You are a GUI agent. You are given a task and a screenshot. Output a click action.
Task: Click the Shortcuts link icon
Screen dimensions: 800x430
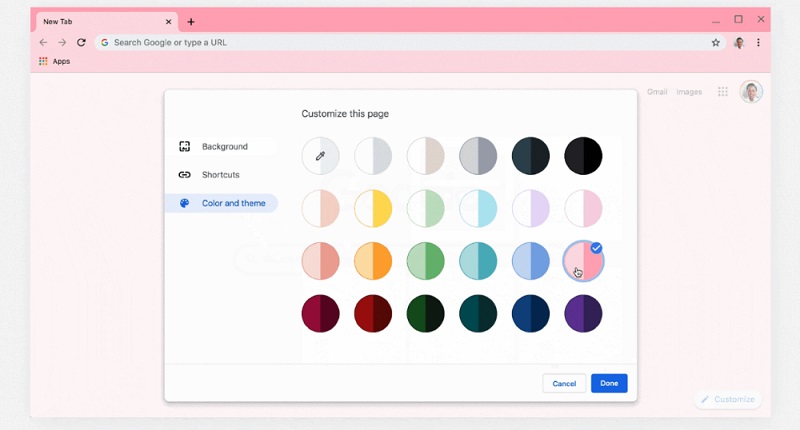[185, 174]
